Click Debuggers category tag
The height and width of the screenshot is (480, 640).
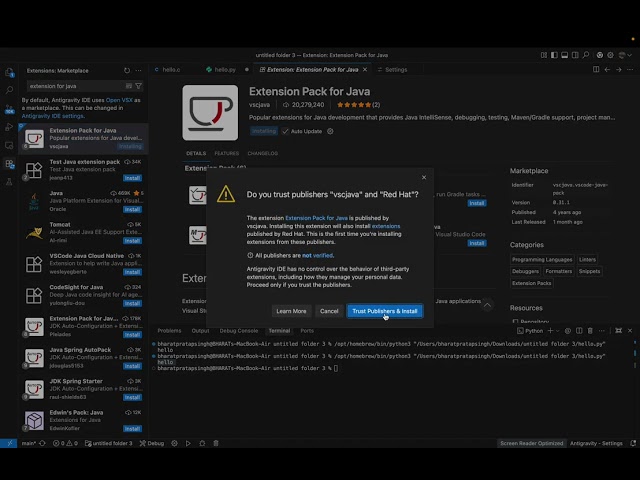pos(525,271)
